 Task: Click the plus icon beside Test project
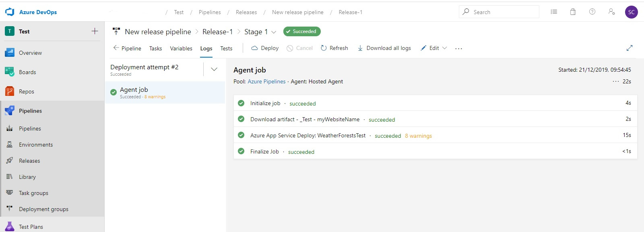[95, 31]
